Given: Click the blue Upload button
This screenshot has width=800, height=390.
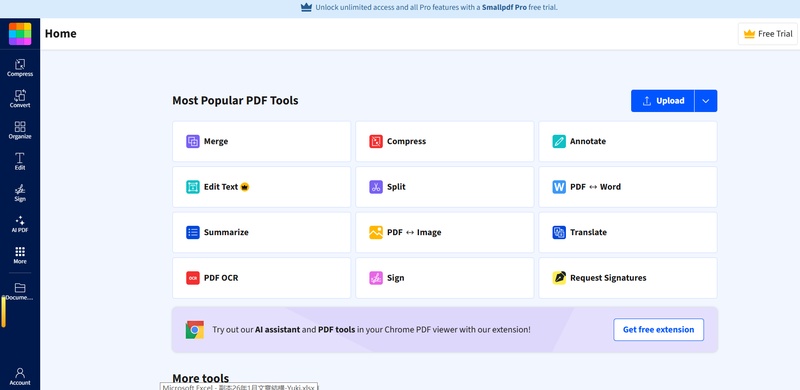Looking at the screenshot, I should 663,101.
